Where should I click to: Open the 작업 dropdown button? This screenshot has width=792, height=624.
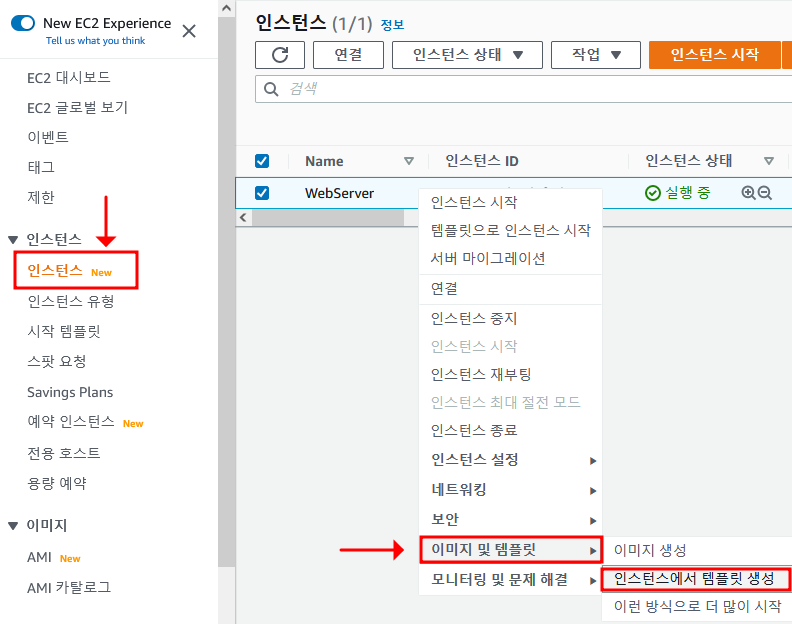(x=596, y=55)
